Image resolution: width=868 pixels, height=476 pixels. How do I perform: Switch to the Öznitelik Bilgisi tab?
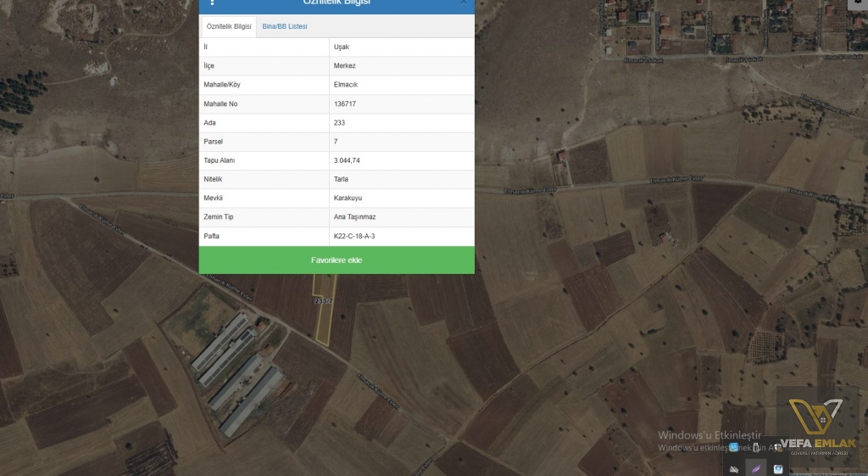tap(229, 26)
